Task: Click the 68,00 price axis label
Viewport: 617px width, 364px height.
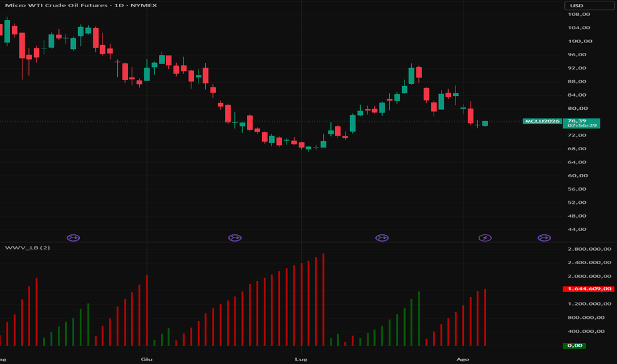Action: [577, 148]
